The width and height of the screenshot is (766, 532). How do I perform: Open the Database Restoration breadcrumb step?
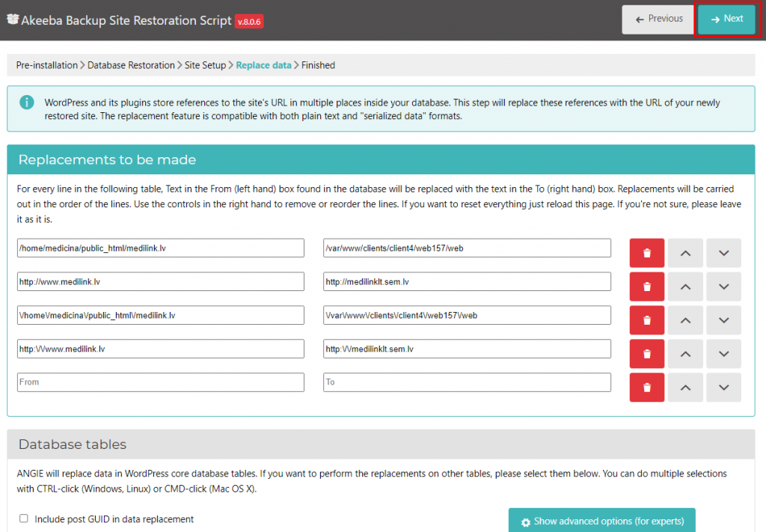point(131,65)
